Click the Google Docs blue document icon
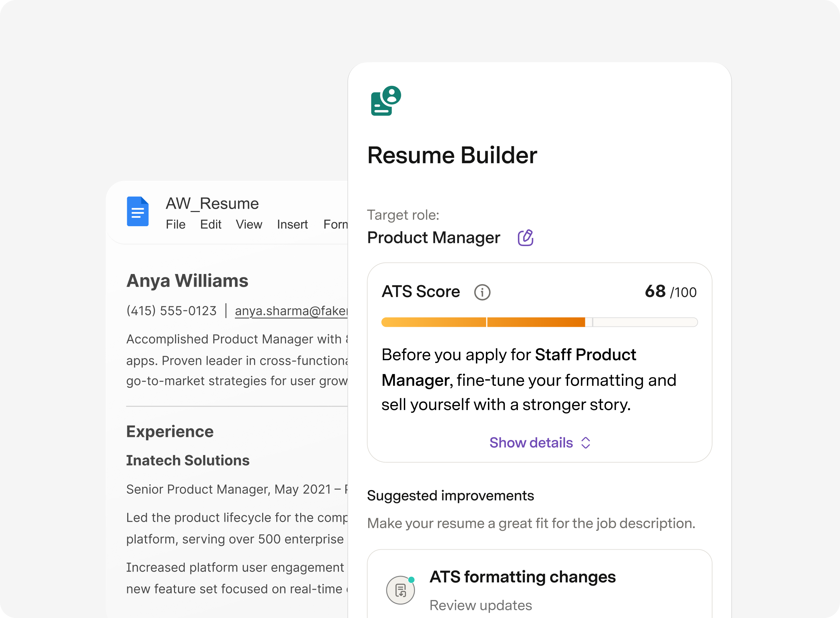This screenshot has width=840, height=618. [x=138, y=211]
